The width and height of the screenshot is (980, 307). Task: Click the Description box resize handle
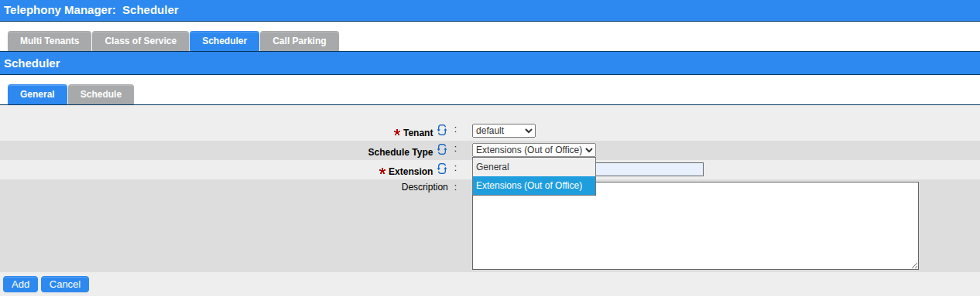914,265
